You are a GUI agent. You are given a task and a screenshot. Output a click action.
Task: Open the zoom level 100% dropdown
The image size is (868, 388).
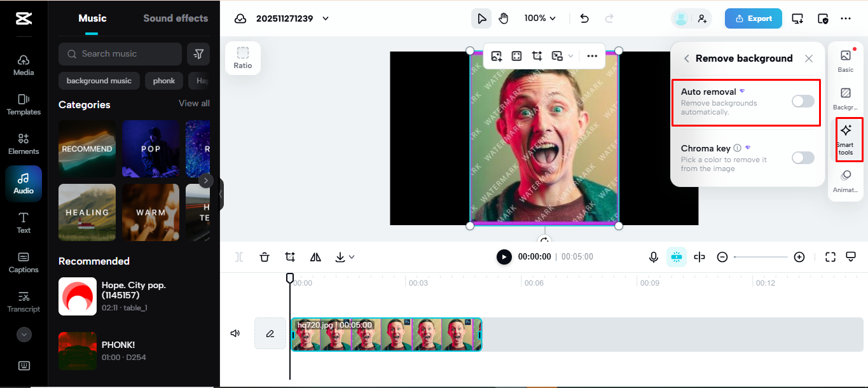click(x=540, y=18)
